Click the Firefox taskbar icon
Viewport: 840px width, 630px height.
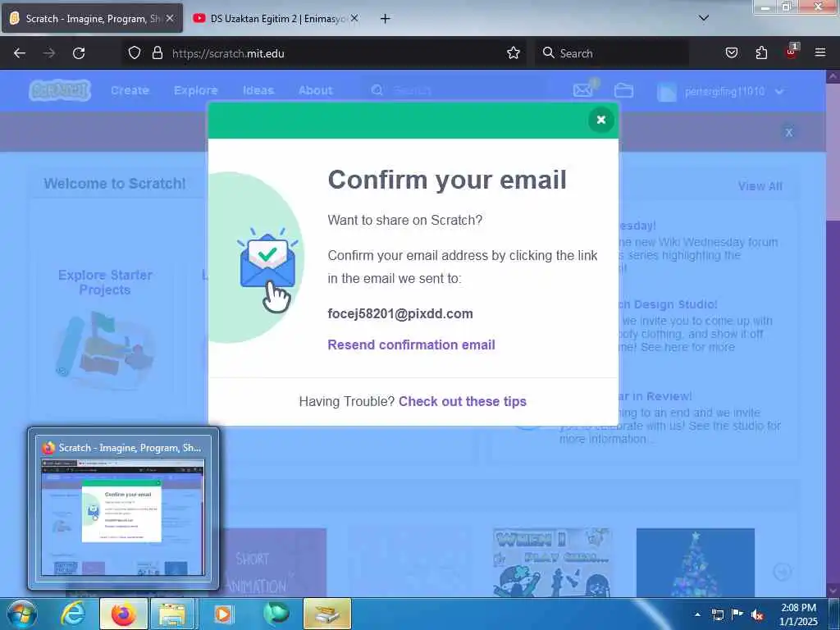click(124, 614)
